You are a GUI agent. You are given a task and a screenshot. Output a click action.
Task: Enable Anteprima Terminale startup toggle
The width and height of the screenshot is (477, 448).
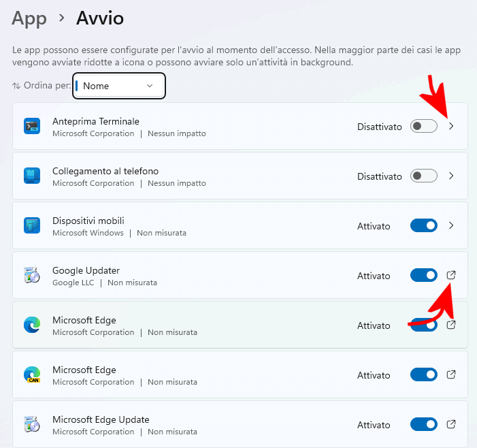(x=424, y=126)
